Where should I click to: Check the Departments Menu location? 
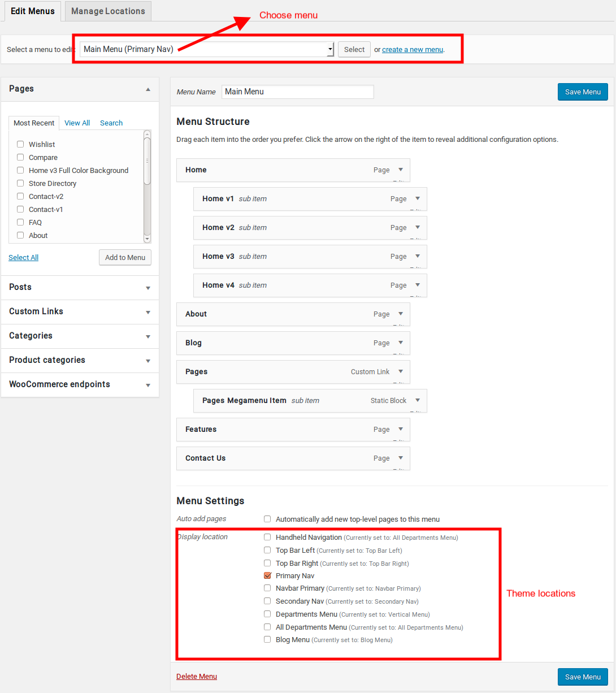pyautogui.click(x=267, y=614)
